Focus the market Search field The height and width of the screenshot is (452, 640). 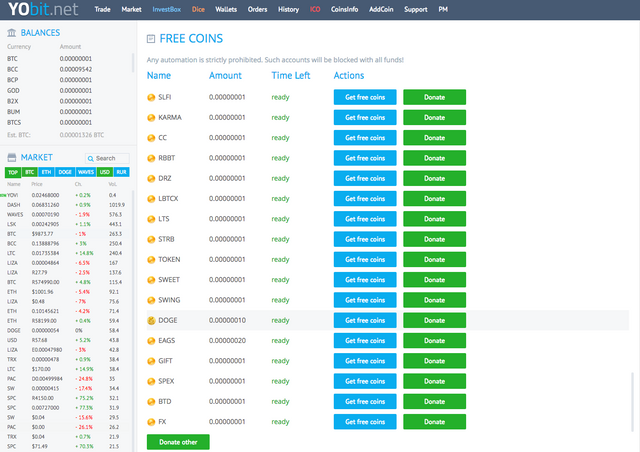[x=107, y=158]
